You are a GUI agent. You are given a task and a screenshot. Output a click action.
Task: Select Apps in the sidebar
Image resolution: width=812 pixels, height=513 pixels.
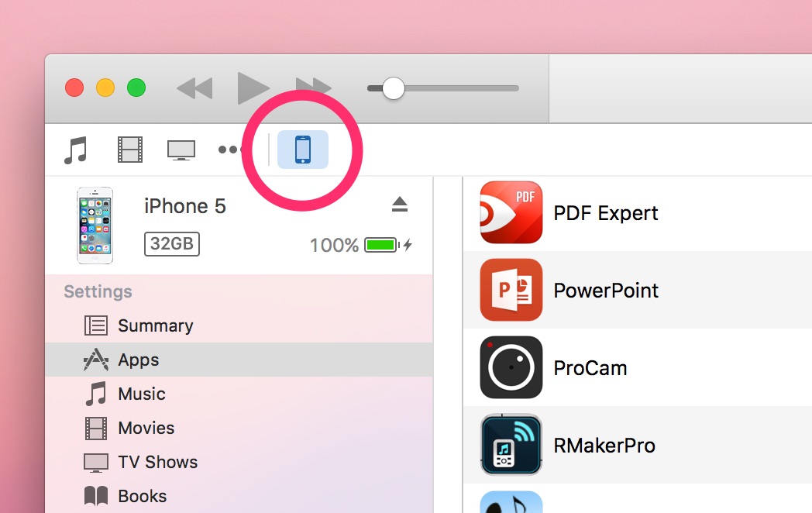click(239, 360)
